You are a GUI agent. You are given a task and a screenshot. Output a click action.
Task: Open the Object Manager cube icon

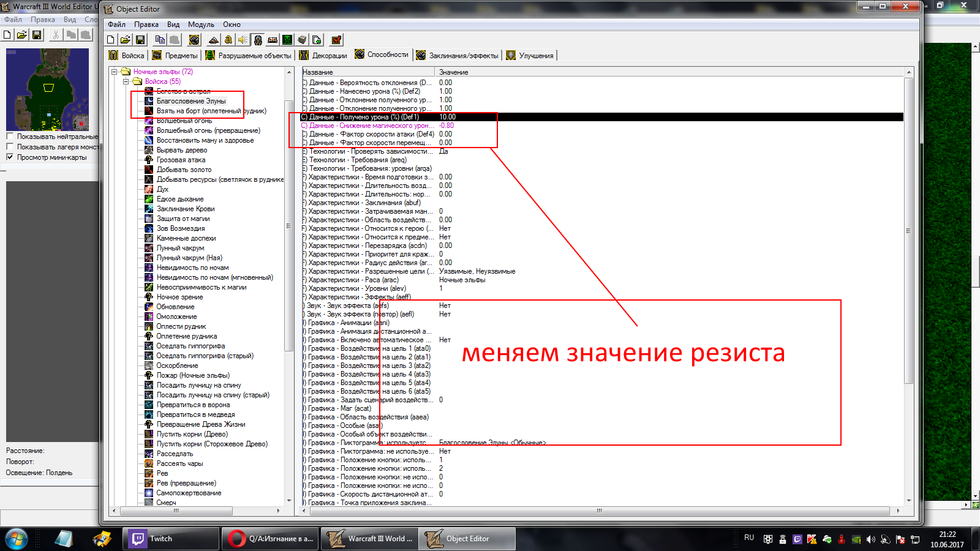302,40
